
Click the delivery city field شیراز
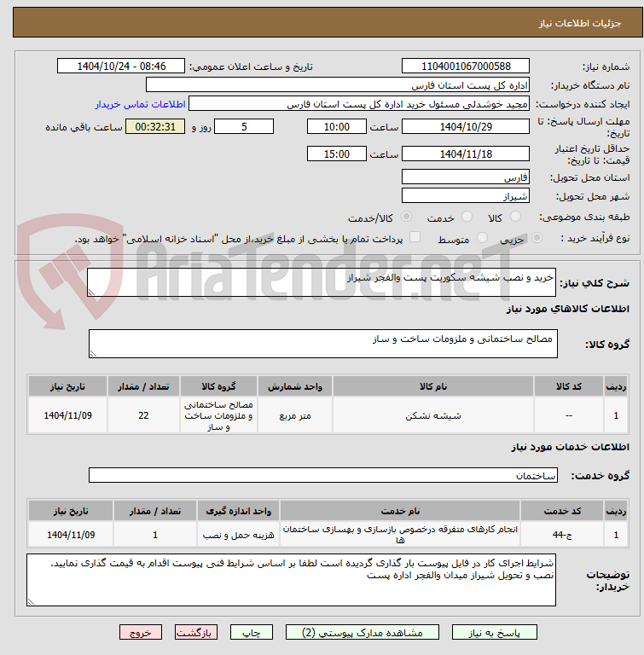tap(466, 196)
